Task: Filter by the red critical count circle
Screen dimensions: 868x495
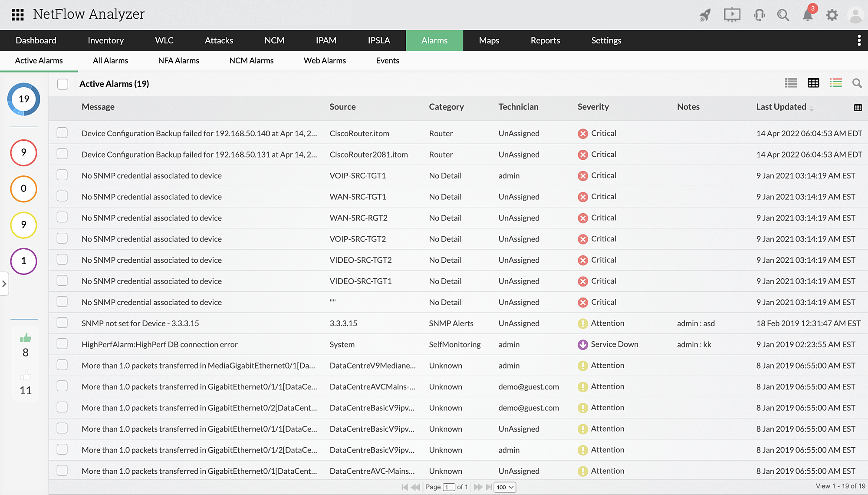Action: (23, 152)
